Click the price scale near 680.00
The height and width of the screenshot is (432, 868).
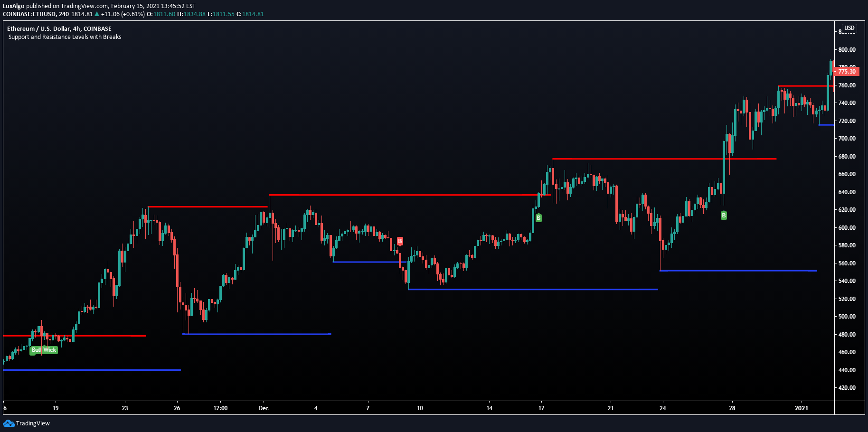click(846, 156)
